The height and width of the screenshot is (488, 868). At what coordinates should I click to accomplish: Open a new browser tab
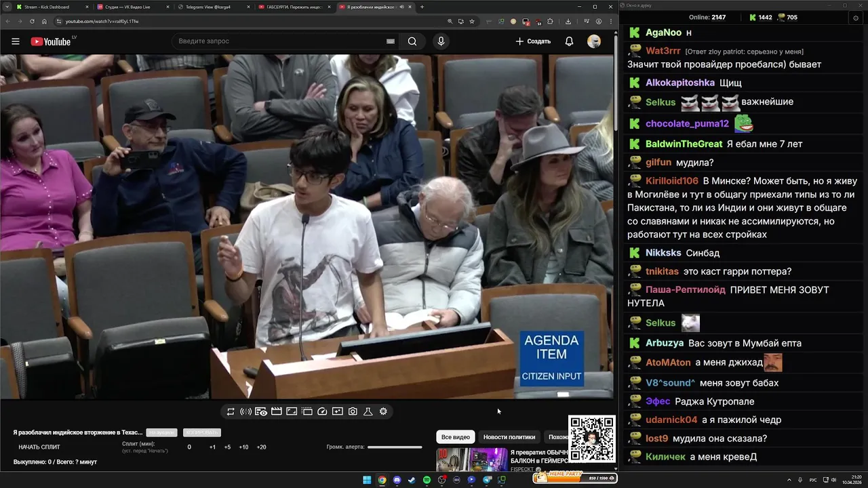pos(422,7)
